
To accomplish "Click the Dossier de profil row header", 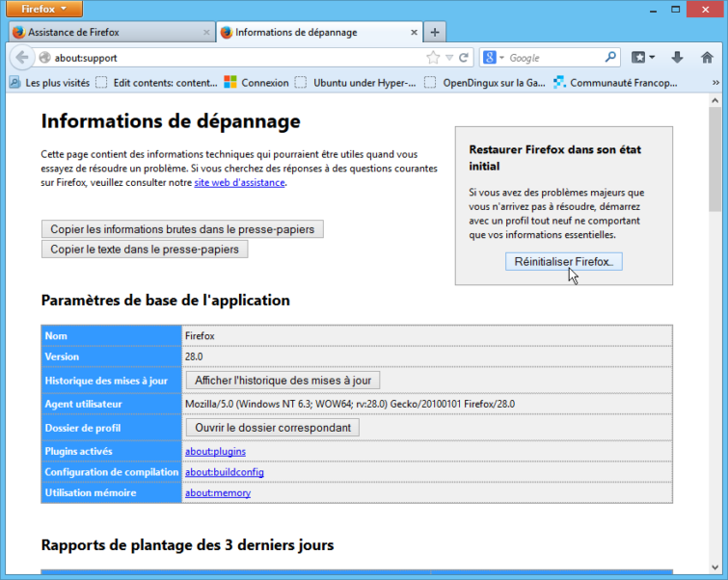I will 112,428.
